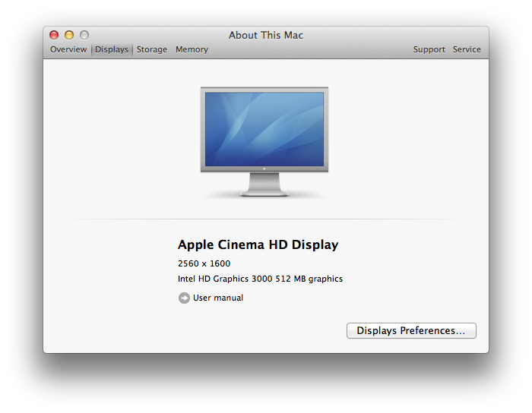Open the Storage tab
This screenshot has height=413, width=532.
click(152, 49)
